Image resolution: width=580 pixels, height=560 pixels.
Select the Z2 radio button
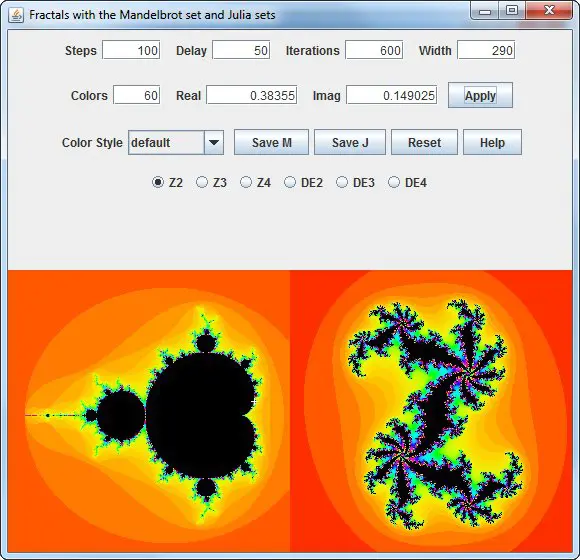pyautogui.click(x=158, y=182)
